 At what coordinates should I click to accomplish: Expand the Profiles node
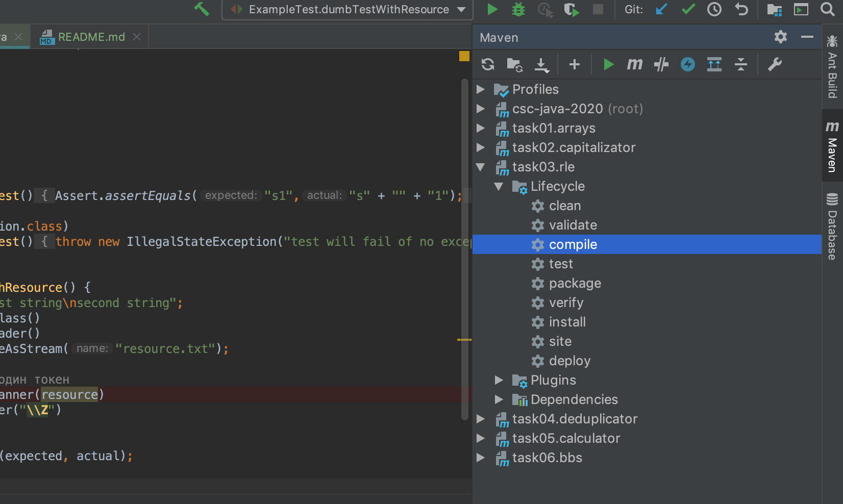pos(480,89)
